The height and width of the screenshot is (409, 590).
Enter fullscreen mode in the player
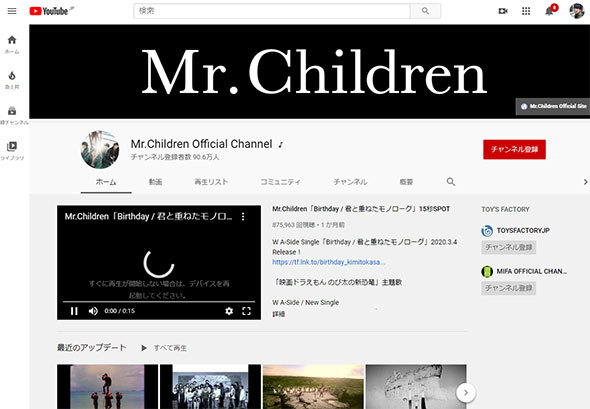pos(246,311)
